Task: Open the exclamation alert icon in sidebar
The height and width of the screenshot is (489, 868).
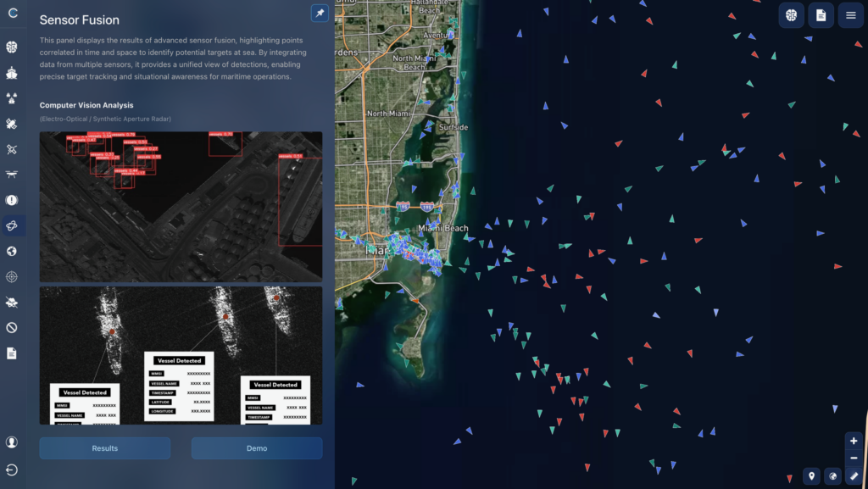Action: point(12,200)
